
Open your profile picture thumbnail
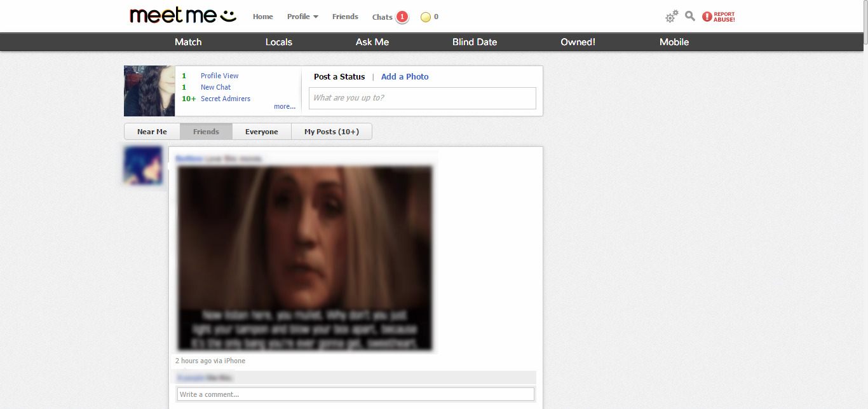coord(149,91)
